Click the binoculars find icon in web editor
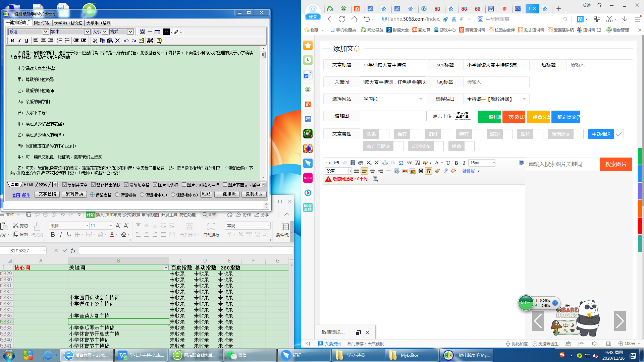This screenshot has width=644, height=362. click(x=421, y=171)
